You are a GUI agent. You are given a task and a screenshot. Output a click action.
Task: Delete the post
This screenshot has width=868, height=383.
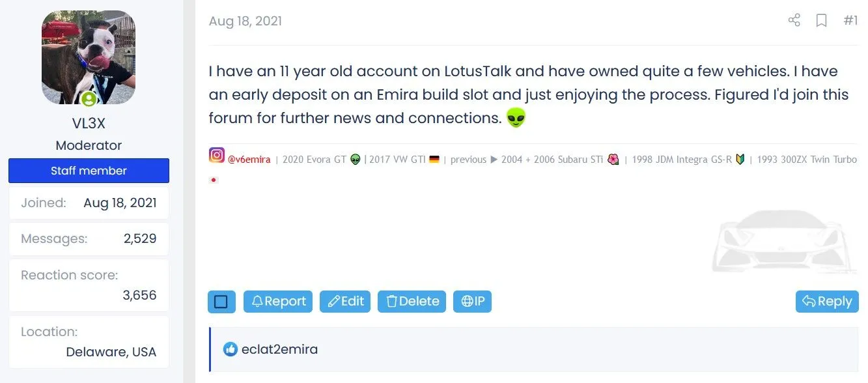pos(412,302)
